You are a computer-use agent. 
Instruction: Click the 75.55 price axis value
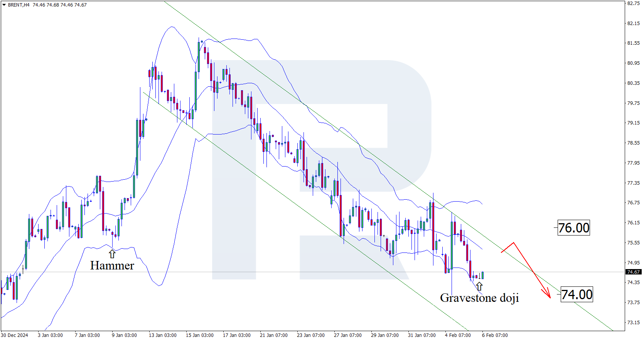633,242
